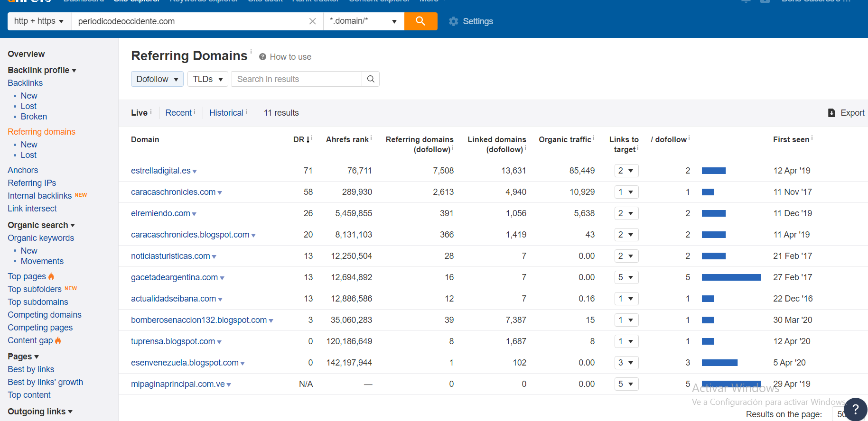This screenshot has width=868, height=421.
Task: Open Anchors in the sidebar
Action: [23, 170]
